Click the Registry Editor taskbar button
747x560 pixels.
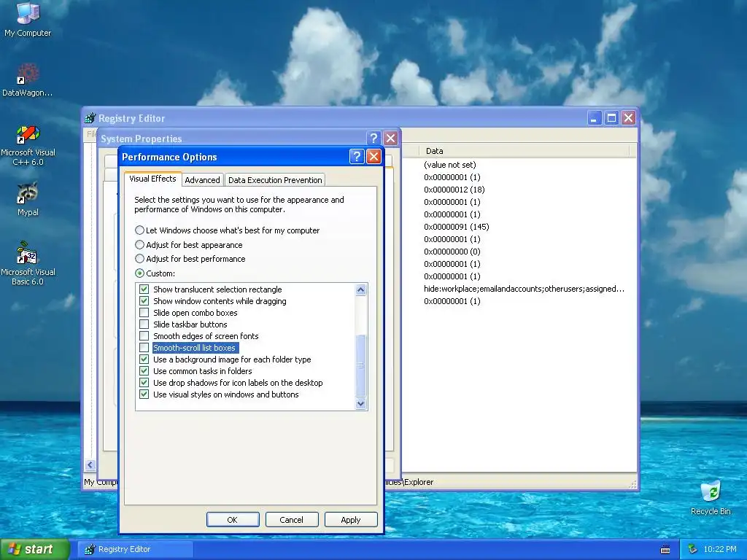[136, 550]
